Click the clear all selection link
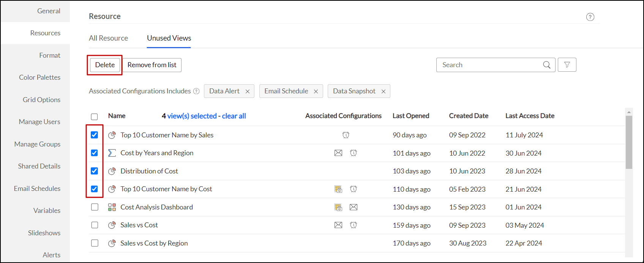 tap(234, 116)
